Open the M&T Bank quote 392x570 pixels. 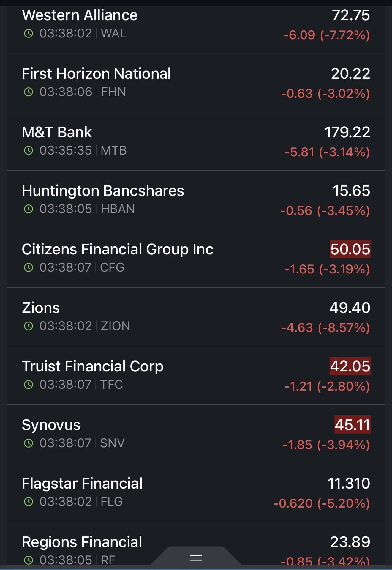point(57,132)
